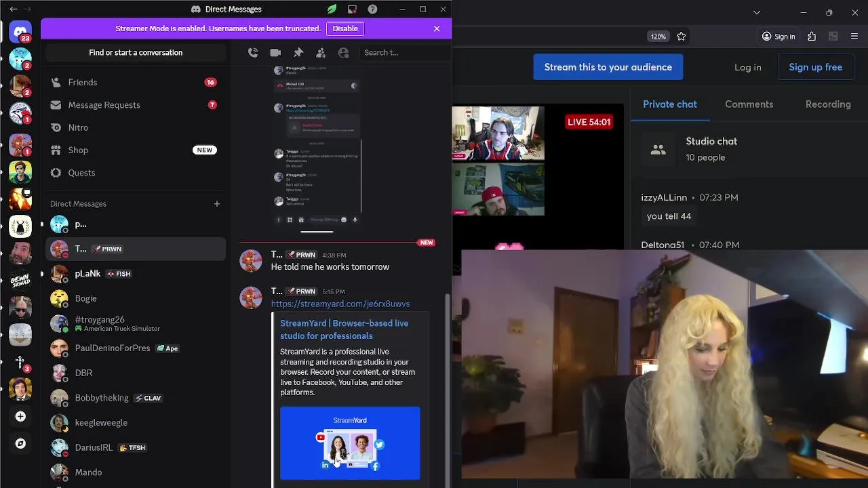Open pinned messages in DM
Viewport: 868px width, 488px height.
[298, 52]
